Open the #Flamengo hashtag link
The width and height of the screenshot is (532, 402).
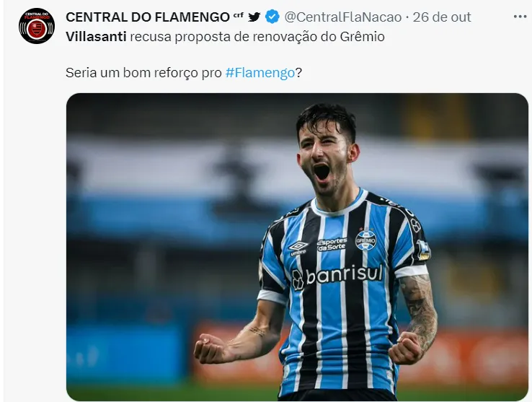(x=260, y=72)
